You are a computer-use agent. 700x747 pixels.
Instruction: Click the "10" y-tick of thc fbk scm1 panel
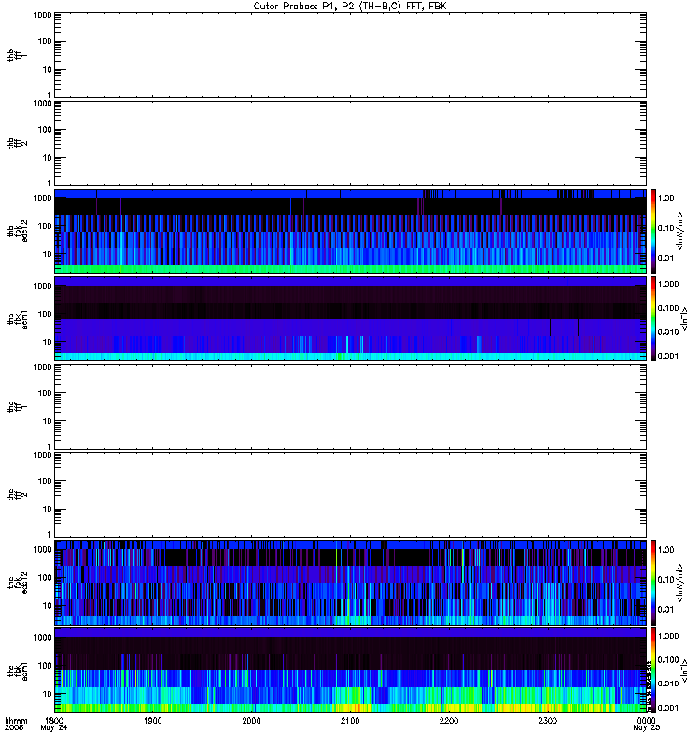[48, 694]
